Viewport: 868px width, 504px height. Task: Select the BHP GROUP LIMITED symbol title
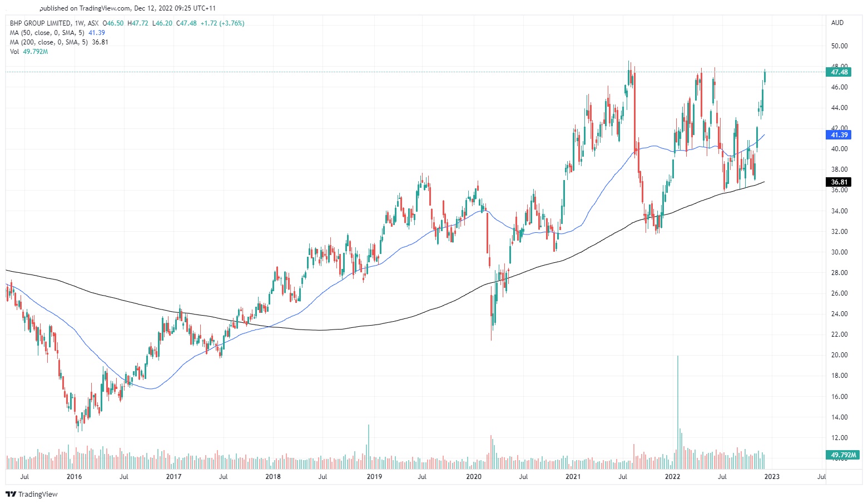(x=41, y=23)
